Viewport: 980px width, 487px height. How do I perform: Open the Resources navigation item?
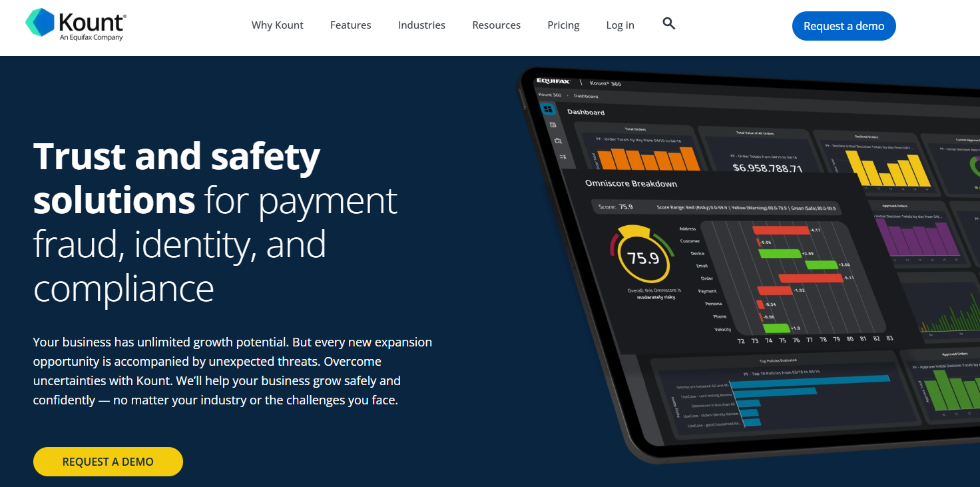(x=496, y=25)
